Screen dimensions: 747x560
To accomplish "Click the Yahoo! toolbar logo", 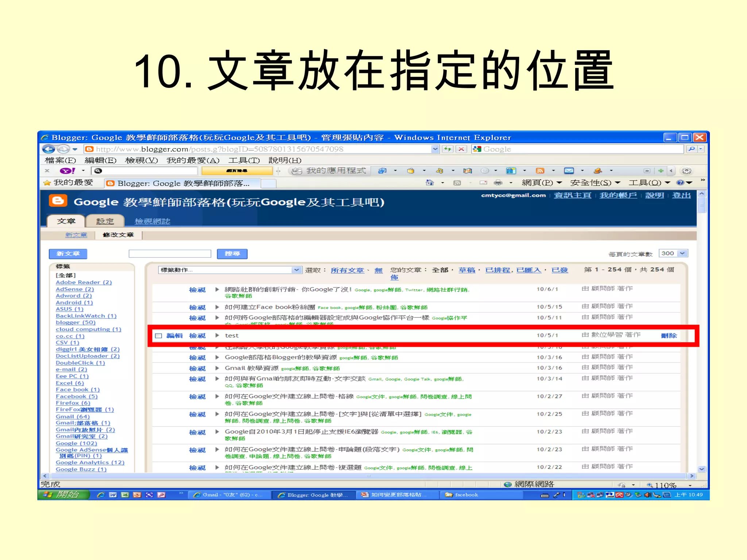I will click(x=67, y=171).
